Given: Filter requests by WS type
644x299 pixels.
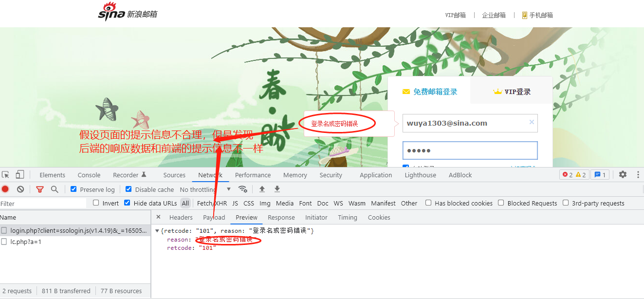Looking at the screenshot, I should (x=338, y=203).
